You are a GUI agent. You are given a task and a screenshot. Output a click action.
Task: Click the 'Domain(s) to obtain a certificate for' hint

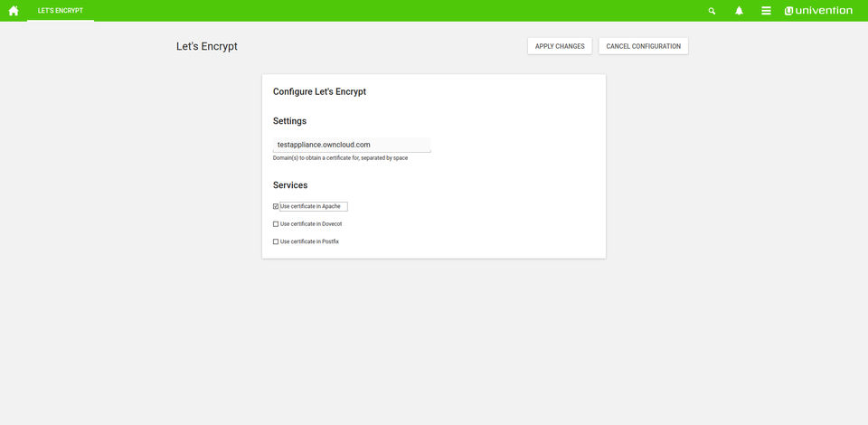click(x=341, y=158)
